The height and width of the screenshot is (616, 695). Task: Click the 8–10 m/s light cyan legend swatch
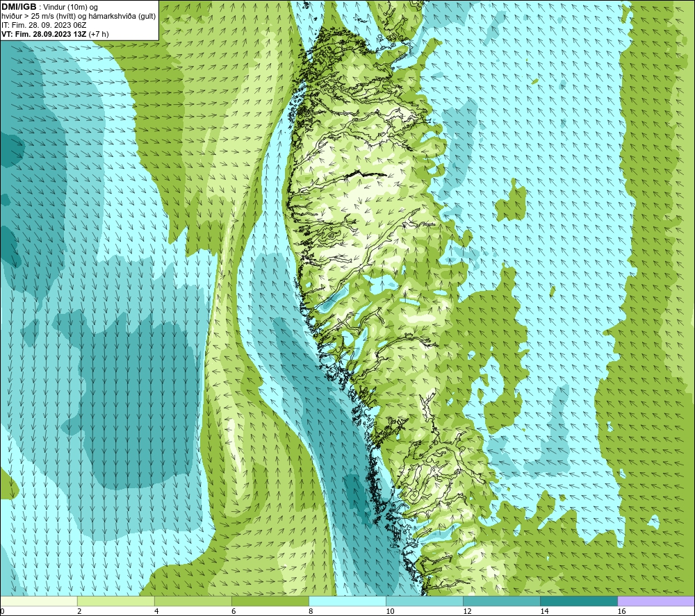pyautogui.click(x=347, y=601)
